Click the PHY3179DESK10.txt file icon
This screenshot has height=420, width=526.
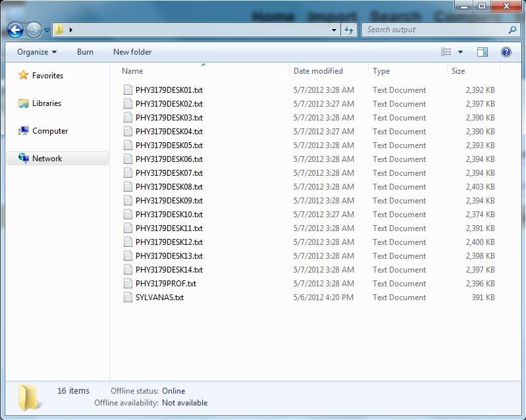[x=128, y=215]
